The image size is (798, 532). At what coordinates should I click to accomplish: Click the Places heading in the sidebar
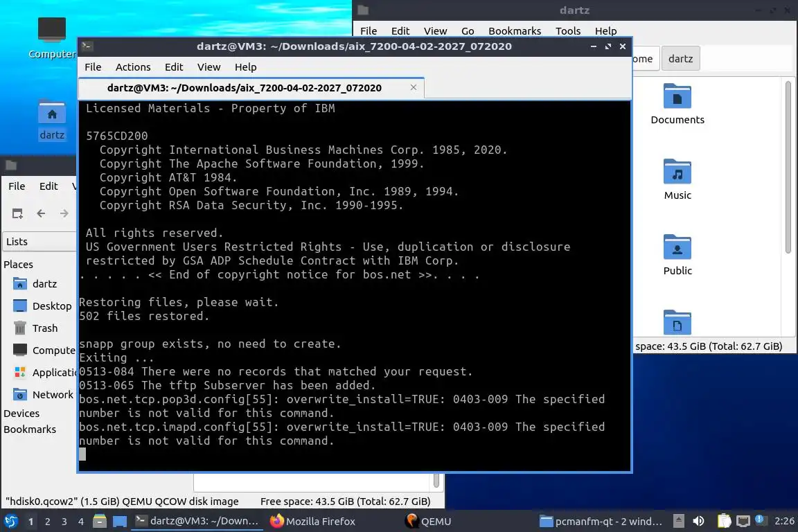tap(18, 264)
